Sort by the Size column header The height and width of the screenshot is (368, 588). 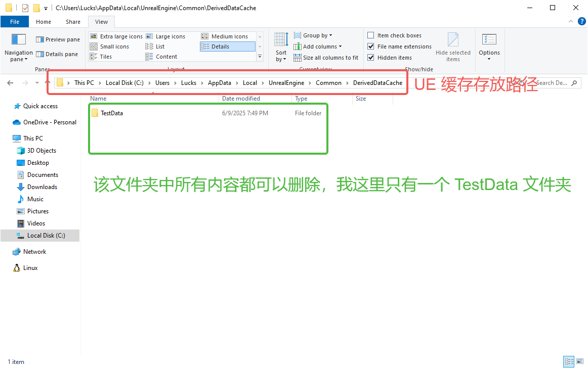click(x=373, y=99)
